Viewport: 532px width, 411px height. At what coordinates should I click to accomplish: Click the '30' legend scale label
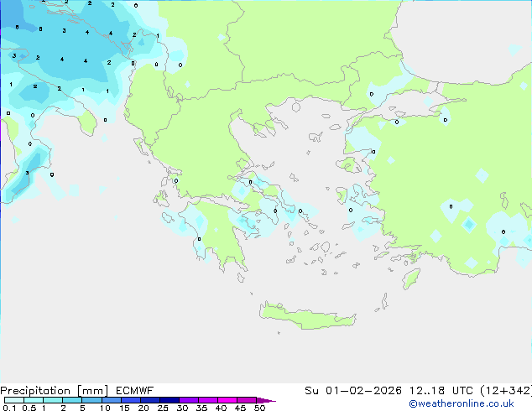(x=182, y=408)
